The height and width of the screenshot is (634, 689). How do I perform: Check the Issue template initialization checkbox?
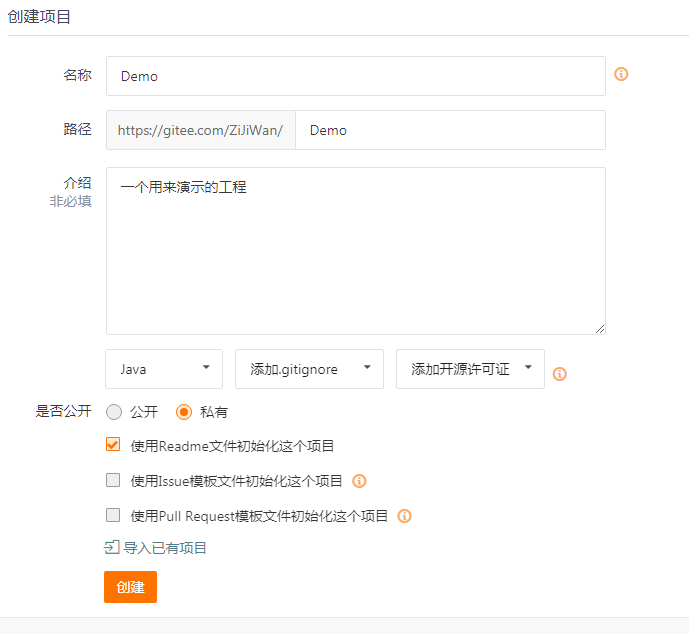tap(113, 480)
